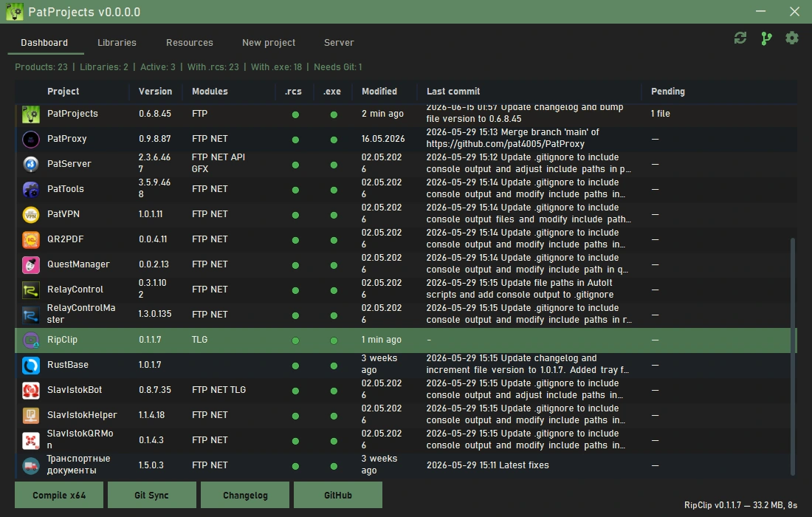This screenshot has width=812, height=517.
Task: Open the Changelog button
Action: pyautogui.click(x=245, y=496)
